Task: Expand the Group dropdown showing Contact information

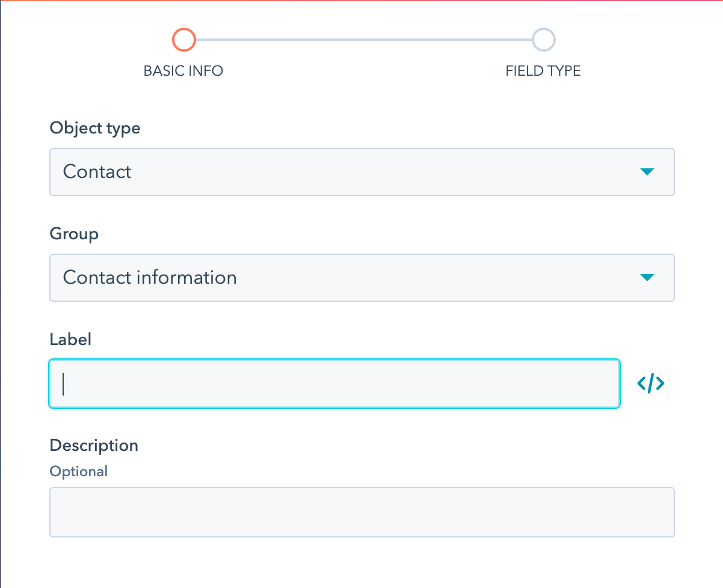Action: [361, 278]
